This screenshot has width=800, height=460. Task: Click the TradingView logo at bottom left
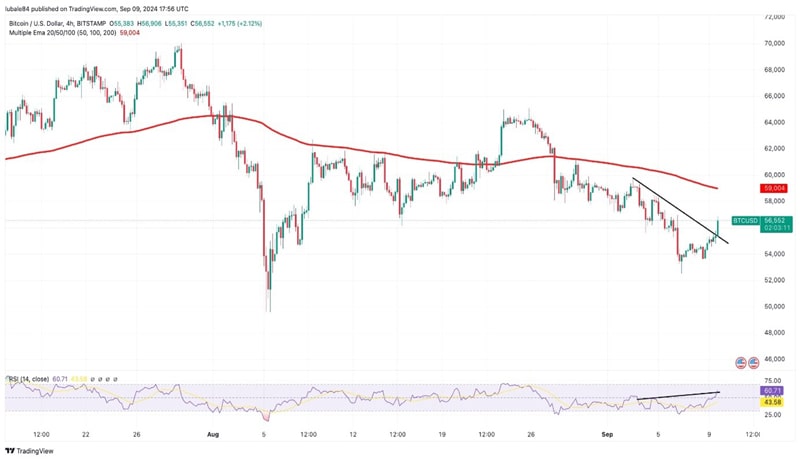(29, 451)
